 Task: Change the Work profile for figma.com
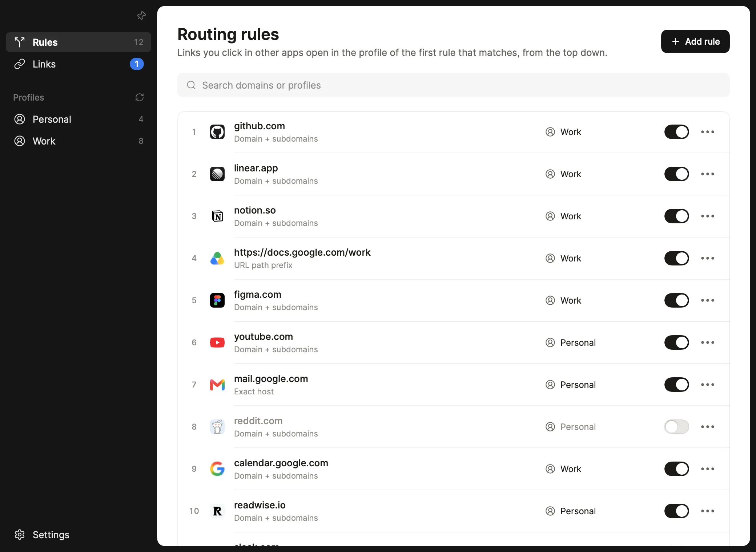563,300
